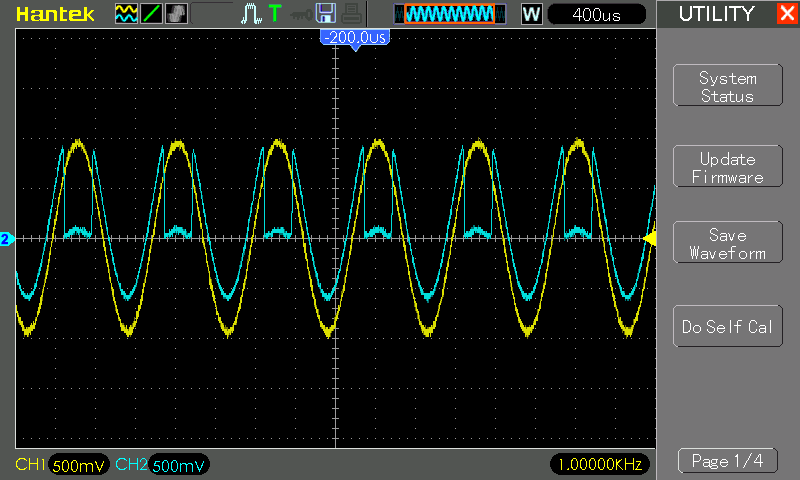
Task: Click the sine waveform display icon
Action: click(126, 14)
